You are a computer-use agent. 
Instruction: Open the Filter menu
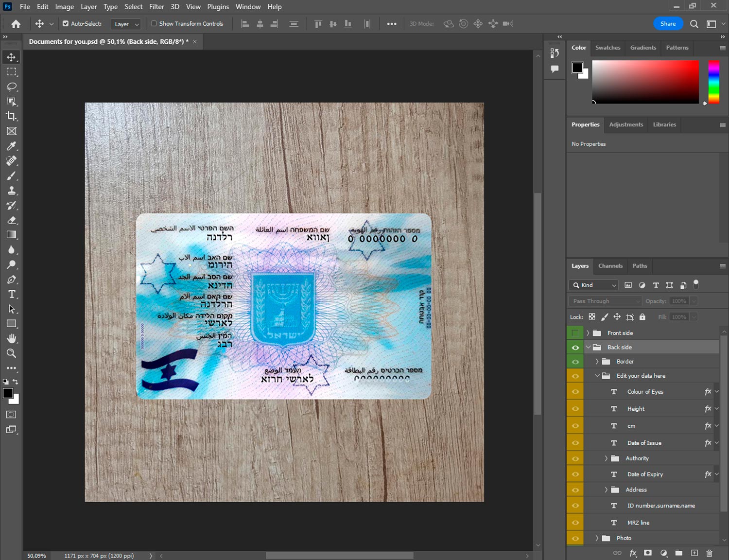(x=156, y=7)
